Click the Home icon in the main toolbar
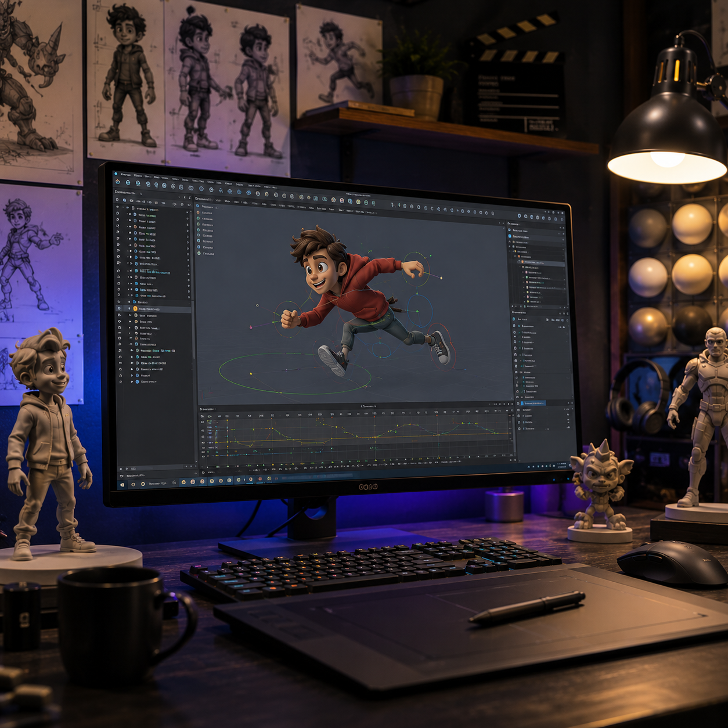 [117, 182]
